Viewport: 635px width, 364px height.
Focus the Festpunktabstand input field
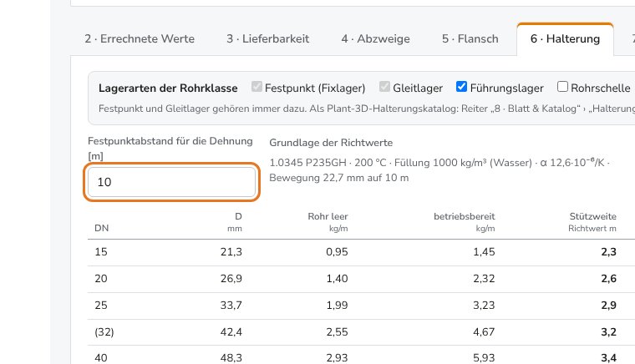172,182
